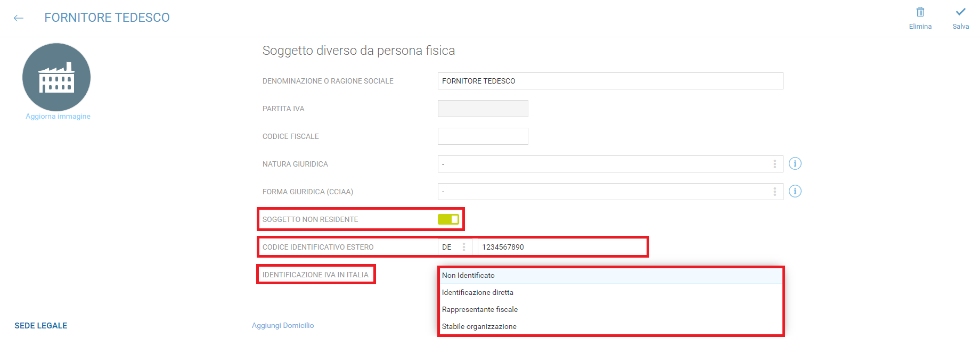The image size is (980, 338).
Task: Click the 'CODICE IDENTIFICATIVO ESTERO' label
Action: tap(318, 247)
